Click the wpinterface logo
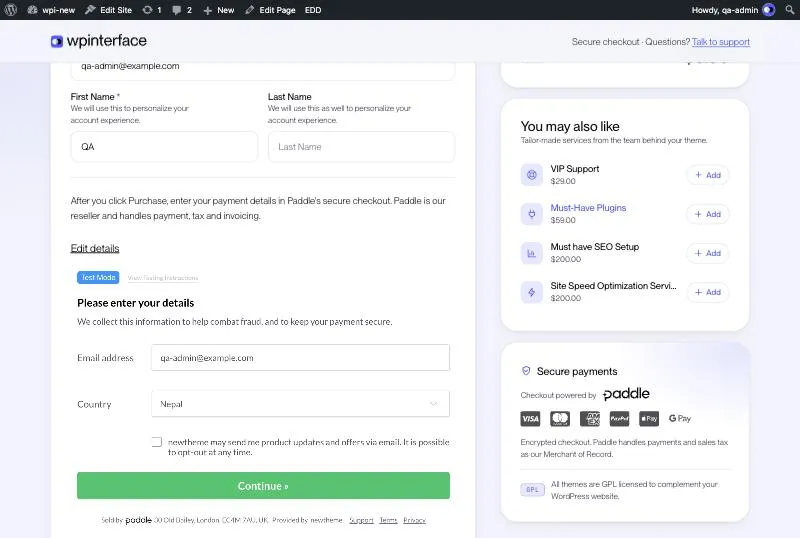Viewport: 800px width, 538px height. [x=98, y=41]
